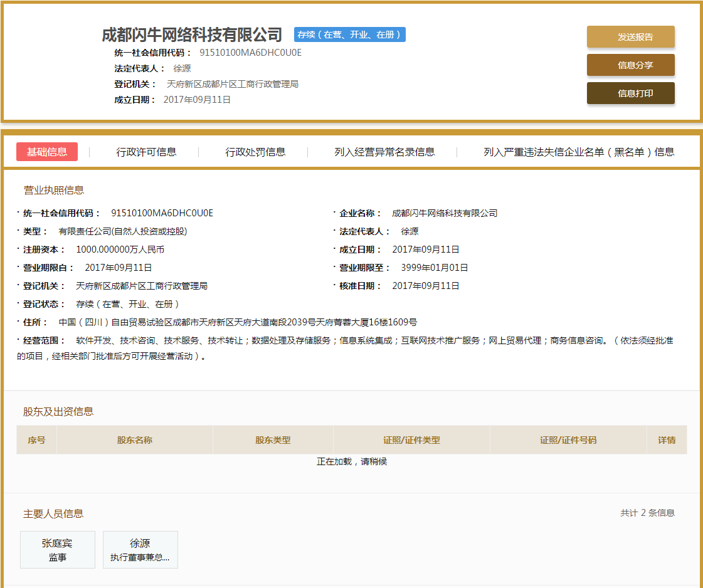Click the 发送报告 button
Screen dimensions: 703x588
[630, 37]
